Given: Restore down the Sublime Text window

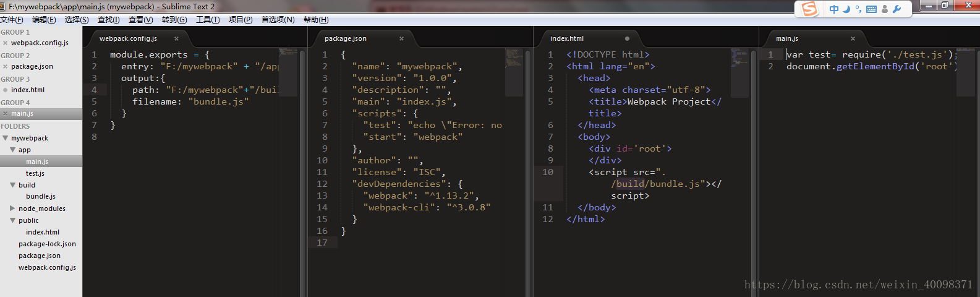Looking at the screenshot, I should (x=944, y=6).
